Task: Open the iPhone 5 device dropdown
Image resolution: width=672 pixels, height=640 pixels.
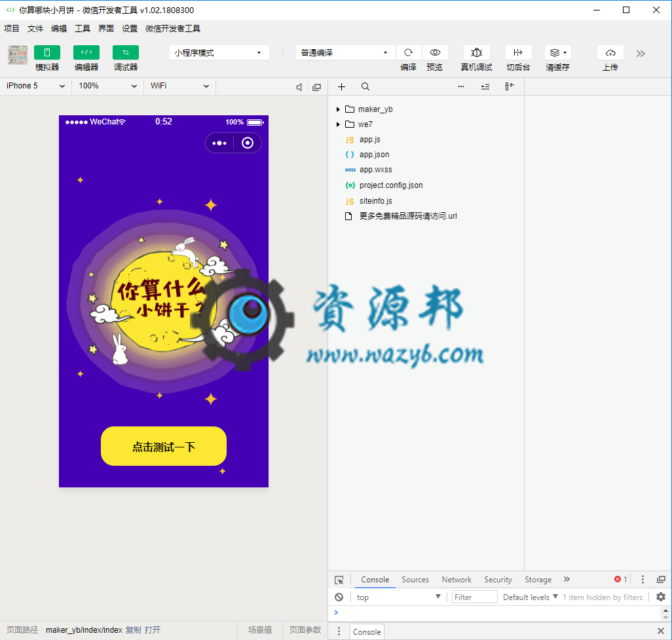Action: (35, 86)
